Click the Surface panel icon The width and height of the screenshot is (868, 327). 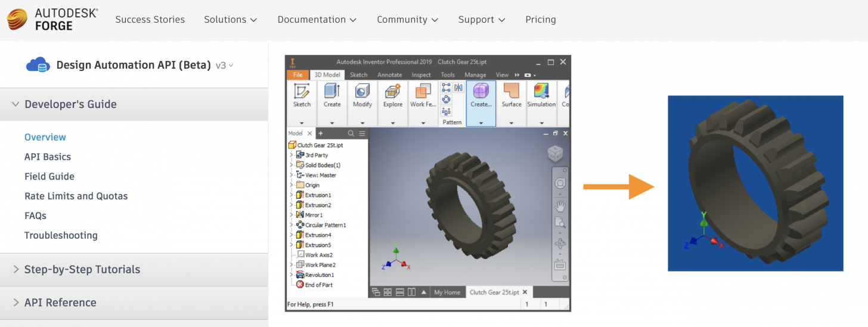(x=511, y=91)
